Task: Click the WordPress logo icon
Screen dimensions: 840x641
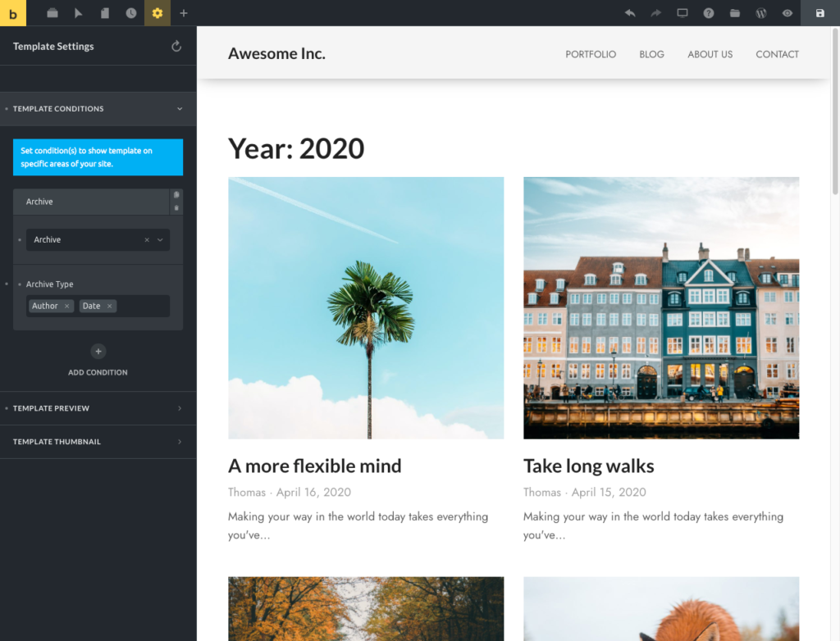Action: coord(761,13)
